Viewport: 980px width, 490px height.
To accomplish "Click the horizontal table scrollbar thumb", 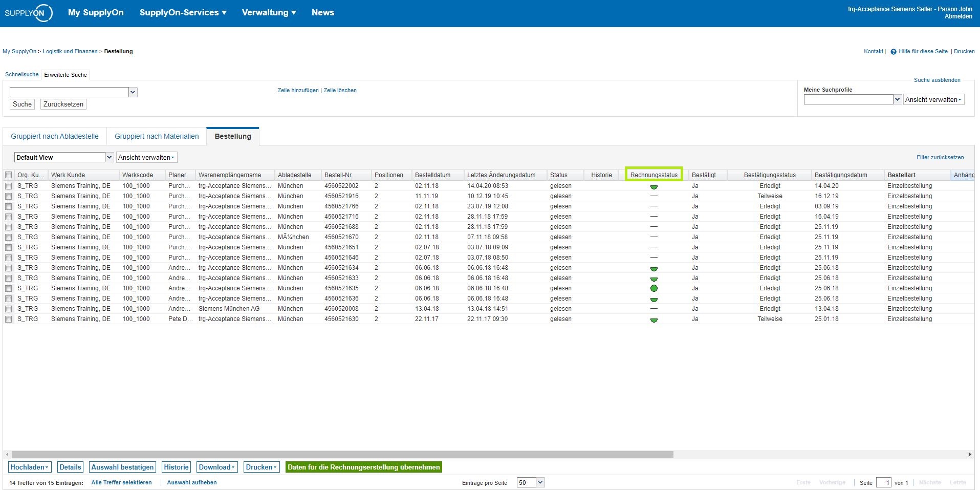I will (342, 454).
